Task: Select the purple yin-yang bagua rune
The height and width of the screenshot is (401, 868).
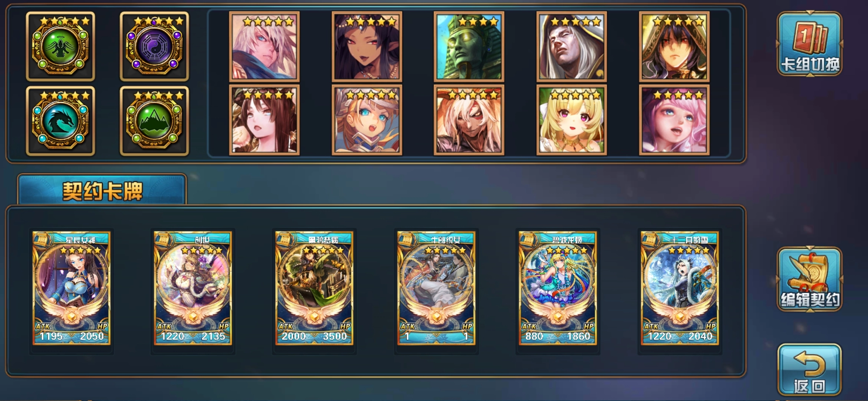Action: click(x=154, y=46)
